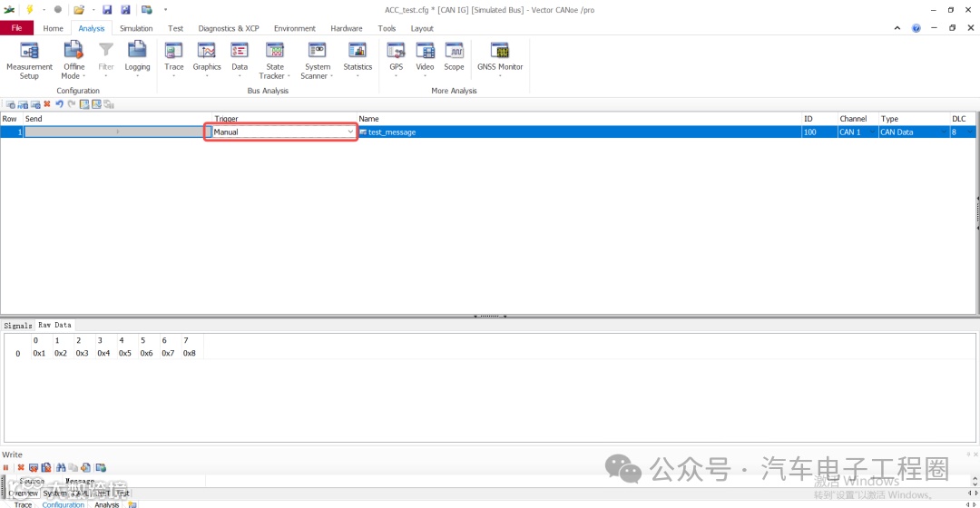Collapse the ribbon with the up chevron
The image size is (980, 508).
pos(897,28)
